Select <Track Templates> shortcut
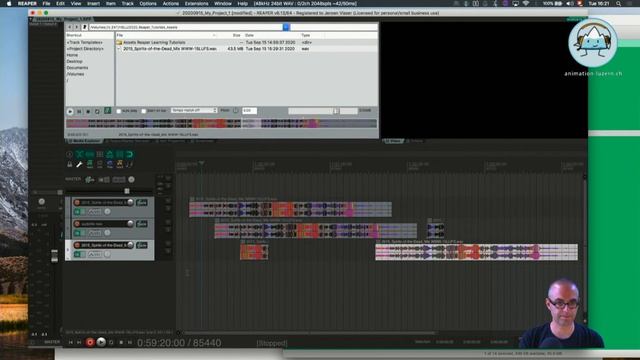The width and height of the screenshot is (640, 360). [85, 42]
